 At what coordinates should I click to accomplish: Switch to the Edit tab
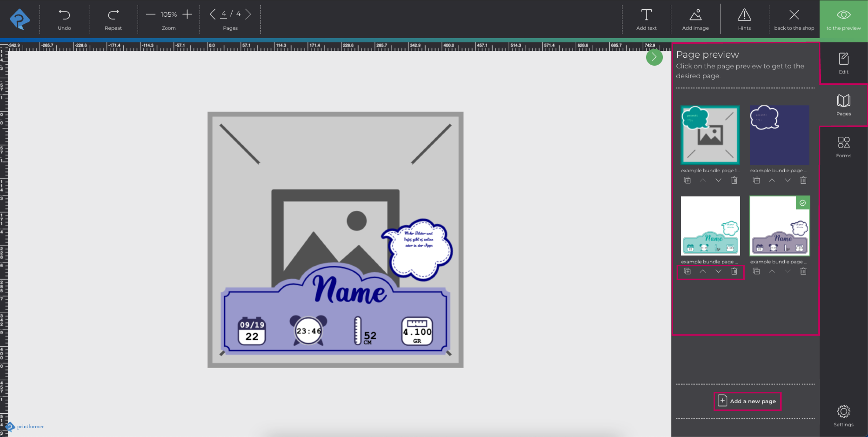(843, 63)
